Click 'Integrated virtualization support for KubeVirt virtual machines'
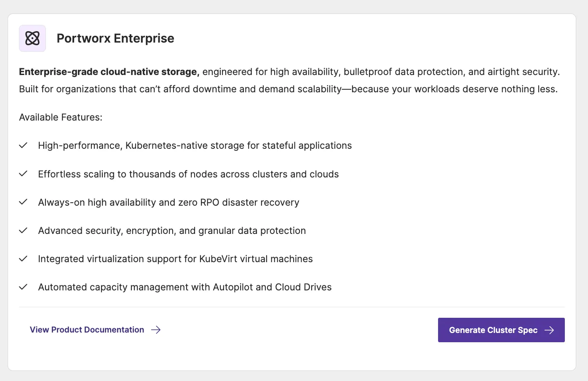 pyautogui.click(x=175, y=259)
